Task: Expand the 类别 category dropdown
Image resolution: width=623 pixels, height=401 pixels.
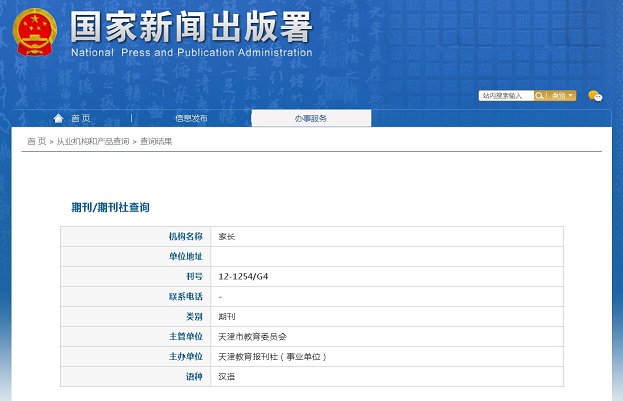Action: pyautogui.click(x=561, y=96)
